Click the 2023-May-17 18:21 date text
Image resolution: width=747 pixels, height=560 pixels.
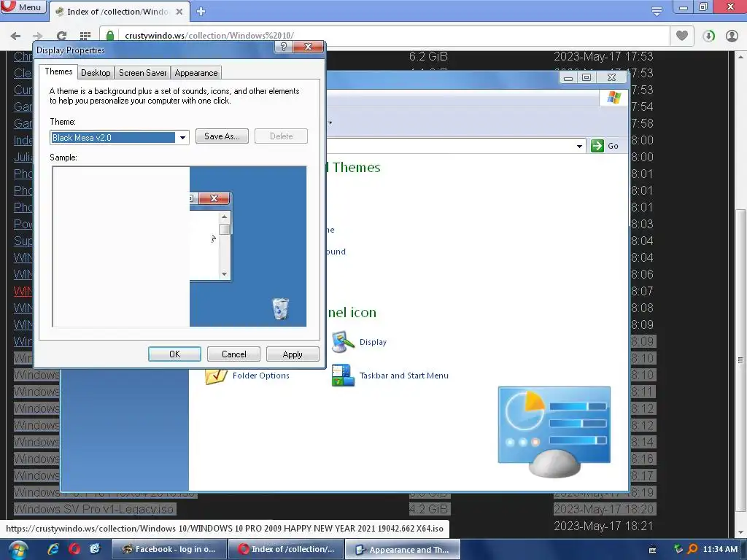tap(603, 526)
